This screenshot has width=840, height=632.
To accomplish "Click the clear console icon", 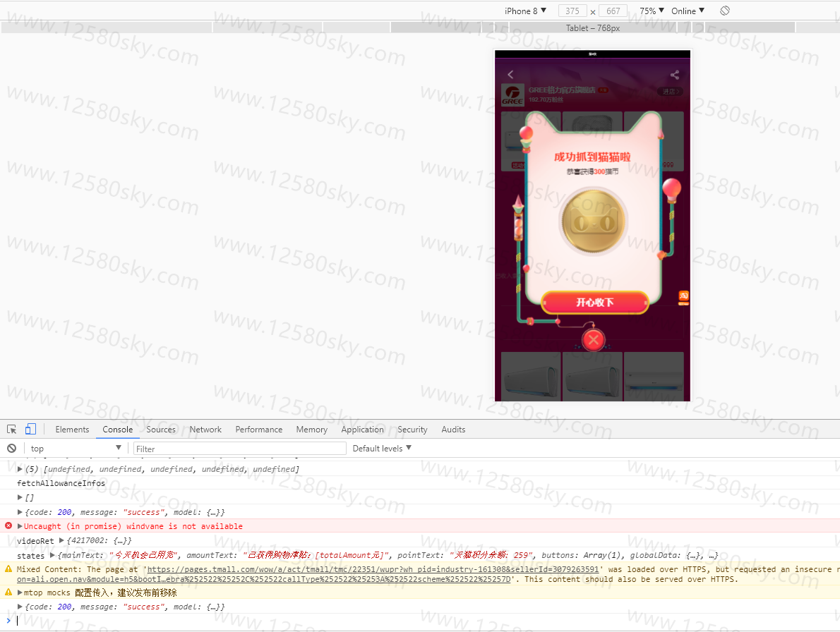I will tap(11, 449).
